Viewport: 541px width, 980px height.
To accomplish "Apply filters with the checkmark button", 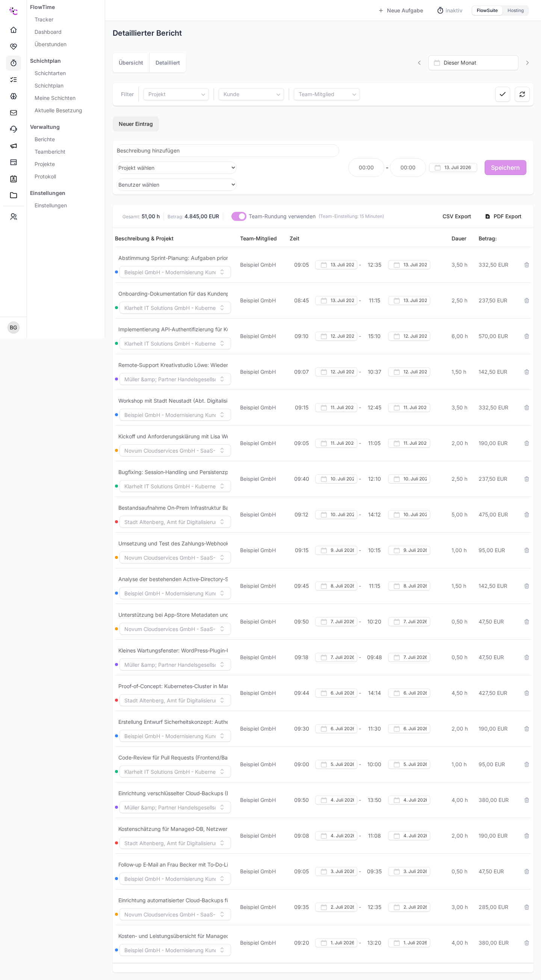I will click(x=503, y=94).
